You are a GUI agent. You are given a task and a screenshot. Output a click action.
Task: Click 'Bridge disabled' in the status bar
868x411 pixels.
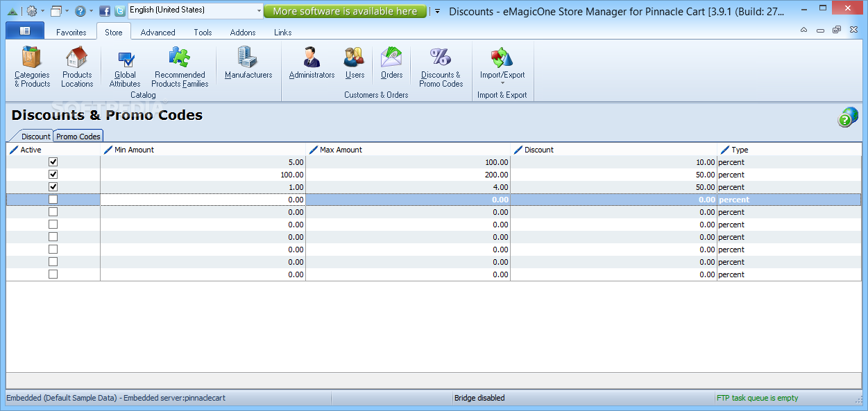479,398
